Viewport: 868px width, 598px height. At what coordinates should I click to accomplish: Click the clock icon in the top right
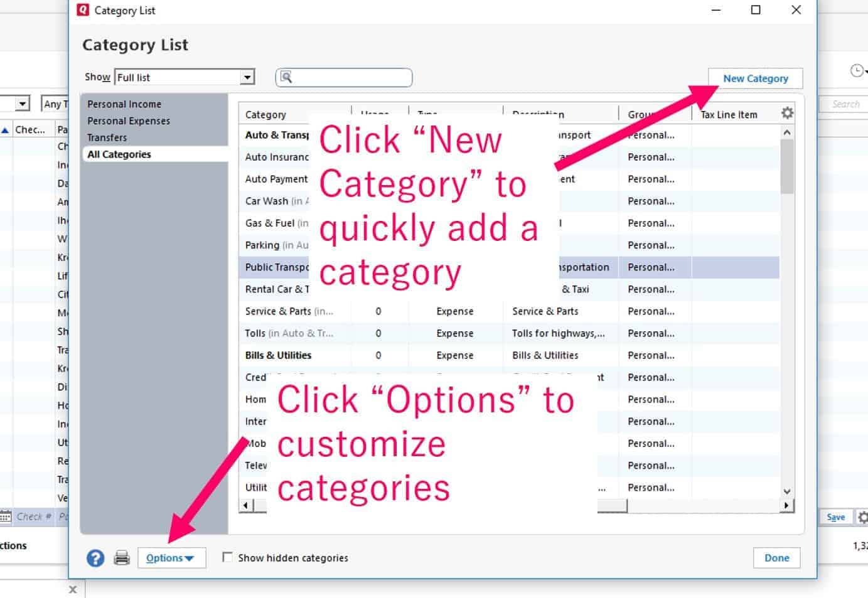[x=856, y=71]
